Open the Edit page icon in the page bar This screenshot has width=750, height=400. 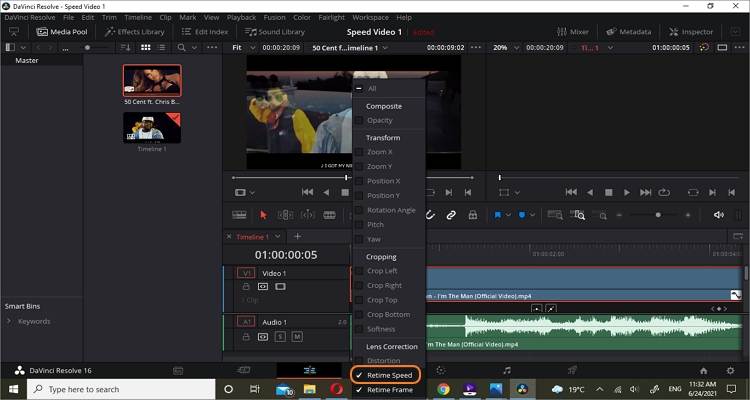click(x=309, y=370)
